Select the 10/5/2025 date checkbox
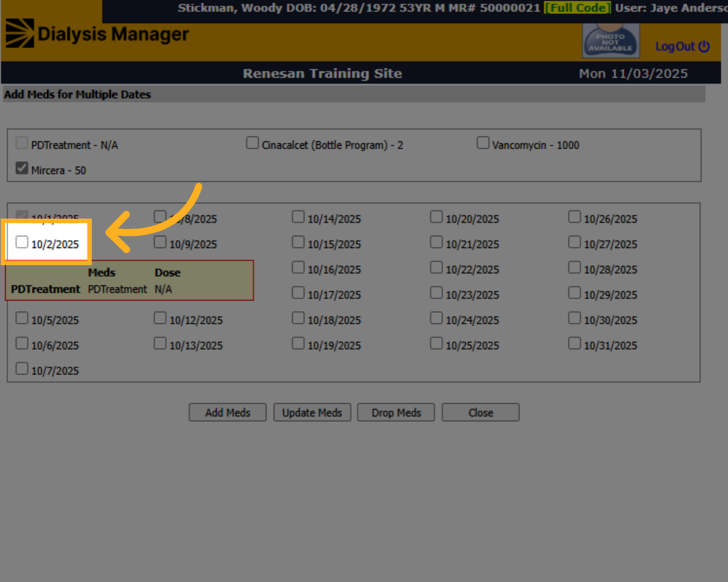 pyautogui.click(x=22, y=318)
